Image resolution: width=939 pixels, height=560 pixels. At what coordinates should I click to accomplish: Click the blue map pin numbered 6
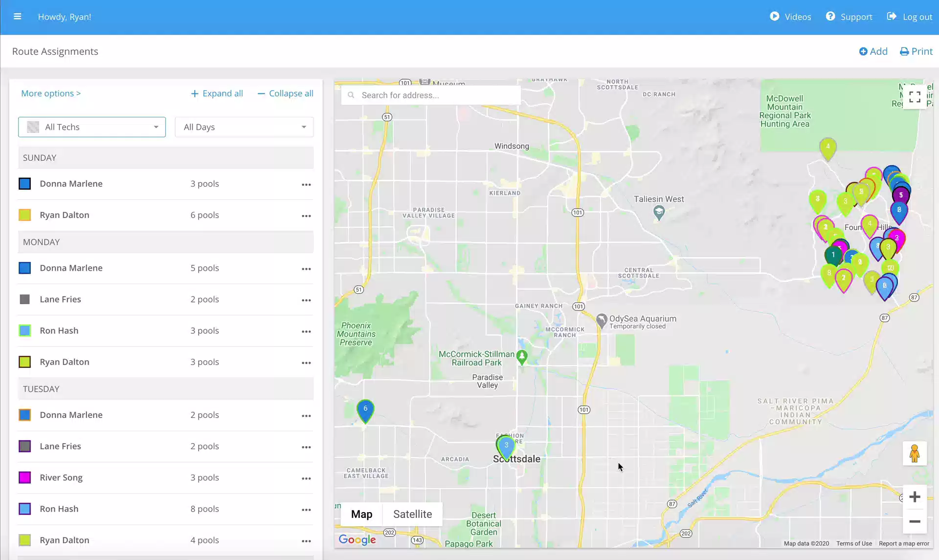(x=365, y=410)
